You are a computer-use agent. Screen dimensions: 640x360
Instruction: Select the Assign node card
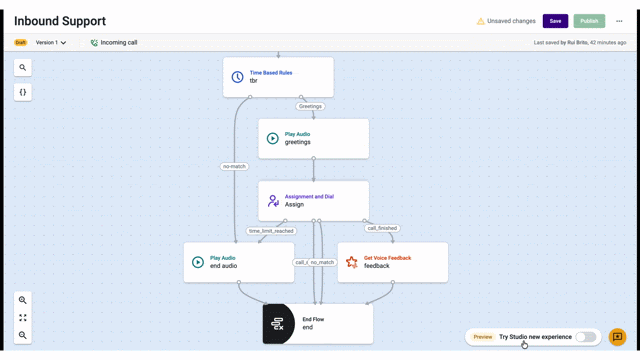(313, 201)
